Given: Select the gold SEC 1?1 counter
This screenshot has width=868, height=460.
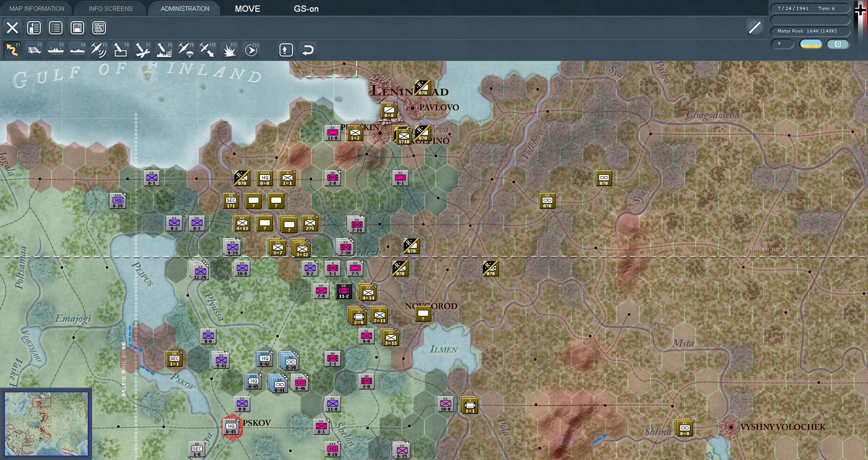Looking at the screenshot, I should click(231, 201).
